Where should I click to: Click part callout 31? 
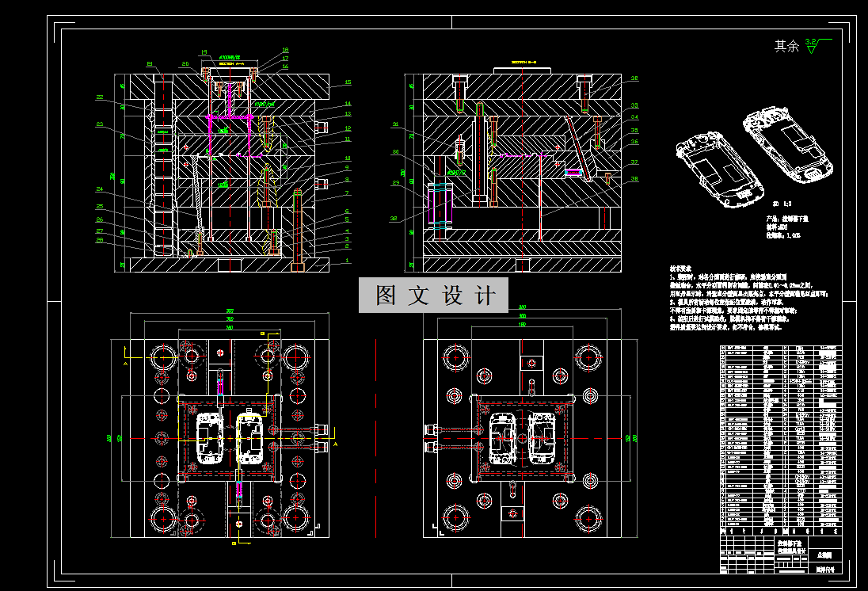coord(395,124)
